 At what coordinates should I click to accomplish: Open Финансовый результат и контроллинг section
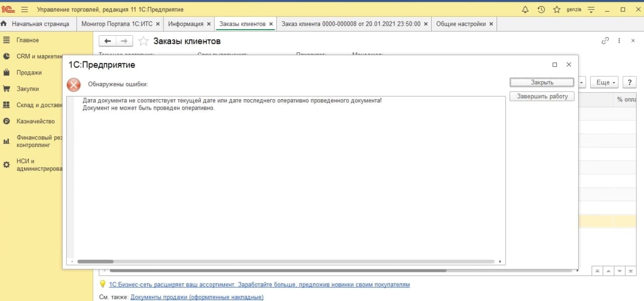coord(39,141)
